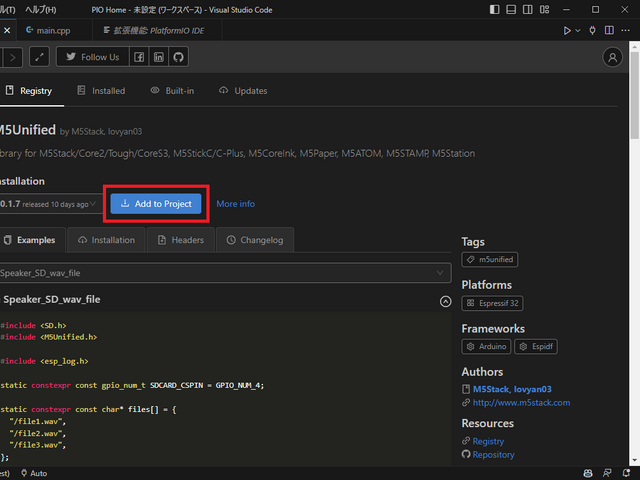The image size is (640, 480).
Task: Open the Help menu
Action: pyautogui.click(x=41, y=9)
